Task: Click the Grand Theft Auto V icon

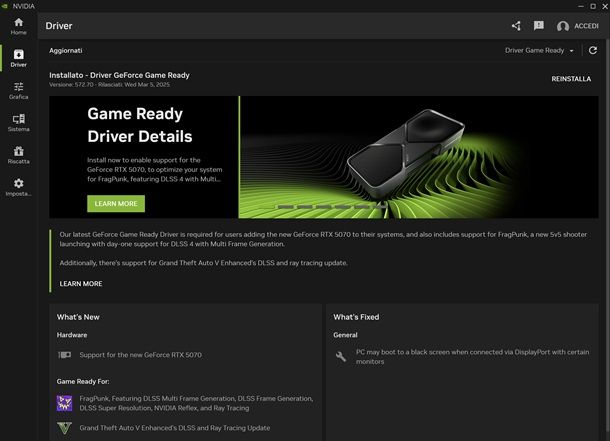Action: 65,428
